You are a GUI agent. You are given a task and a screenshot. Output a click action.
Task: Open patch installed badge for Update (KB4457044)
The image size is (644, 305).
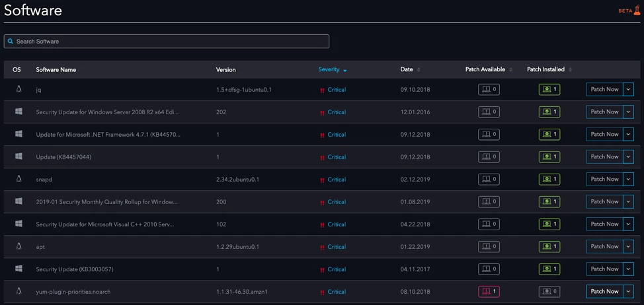pyautogui.click(x=549, y=156)
